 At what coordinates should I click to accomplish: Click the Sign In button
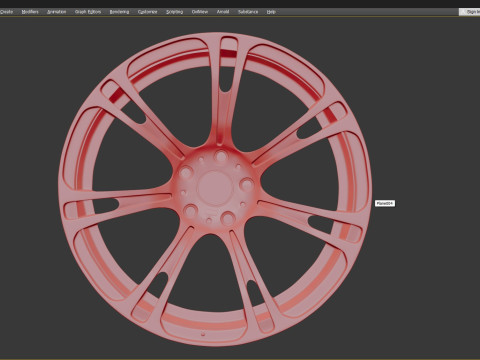[470, 12]
